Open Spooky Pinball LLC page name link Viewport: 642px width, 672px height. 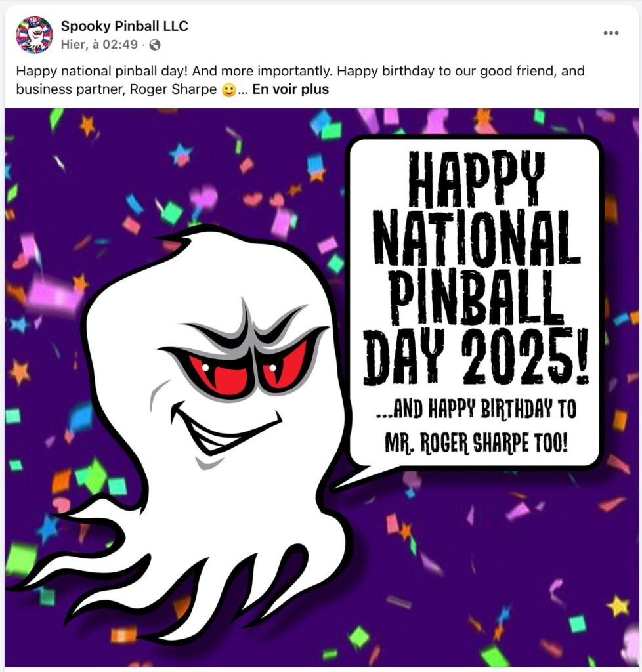124,26
